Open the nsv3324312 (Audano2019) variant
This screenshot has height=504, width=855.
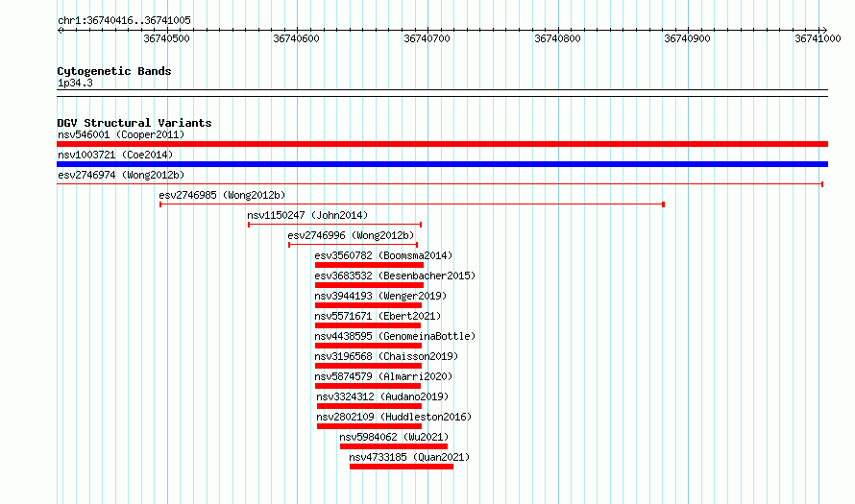(x=369, y=406)
